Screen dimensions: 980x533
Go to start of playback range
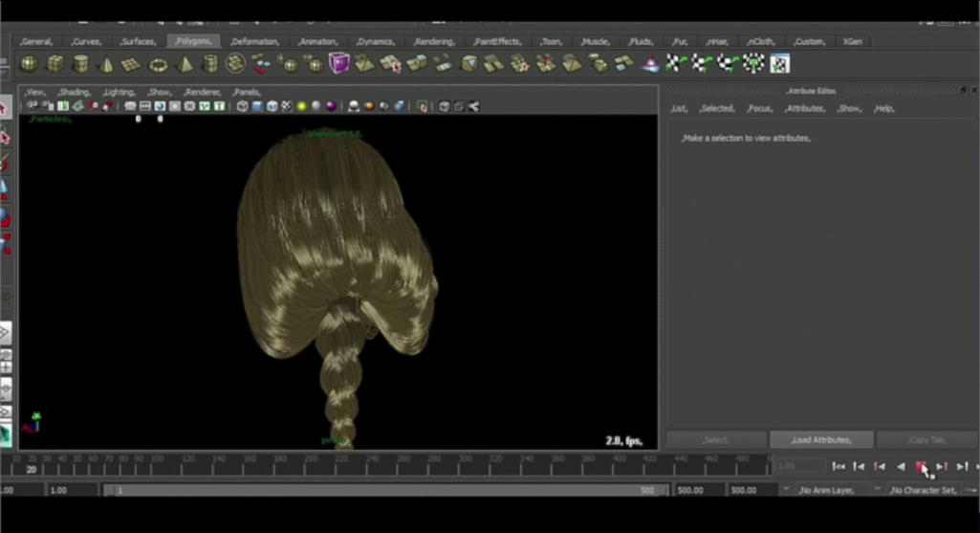[x=838, y=466]
